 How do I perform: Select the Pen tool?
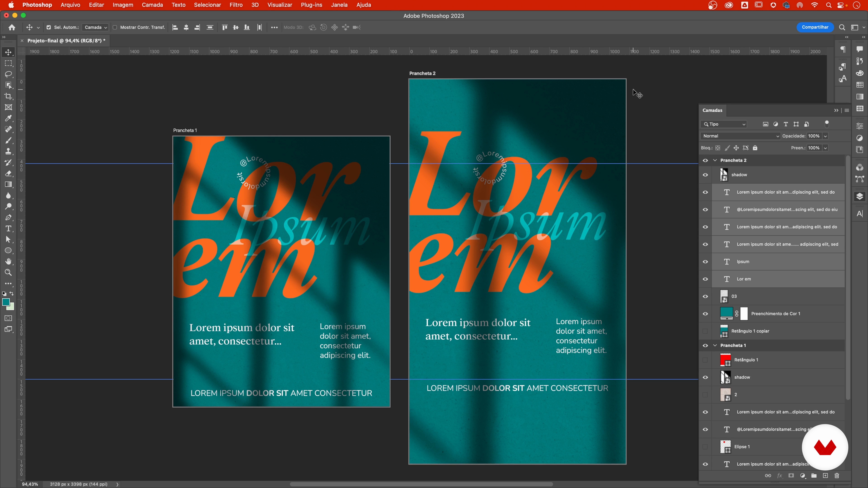(8, 218)
